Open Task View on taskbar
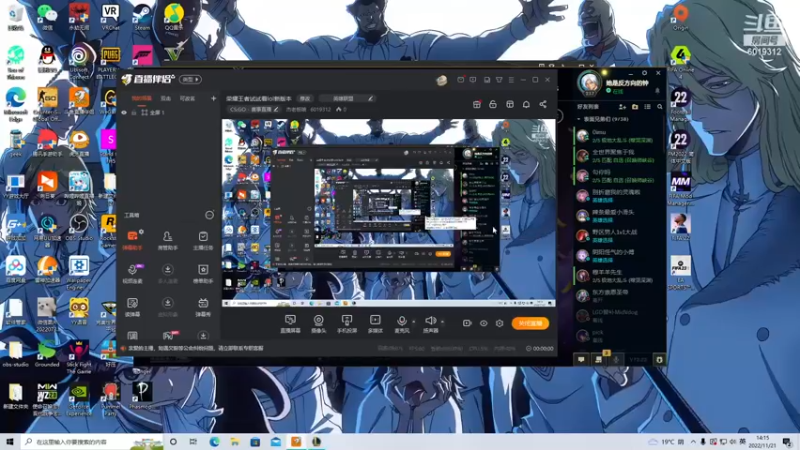Screen dimensions: 800x450 pos(193,442)
